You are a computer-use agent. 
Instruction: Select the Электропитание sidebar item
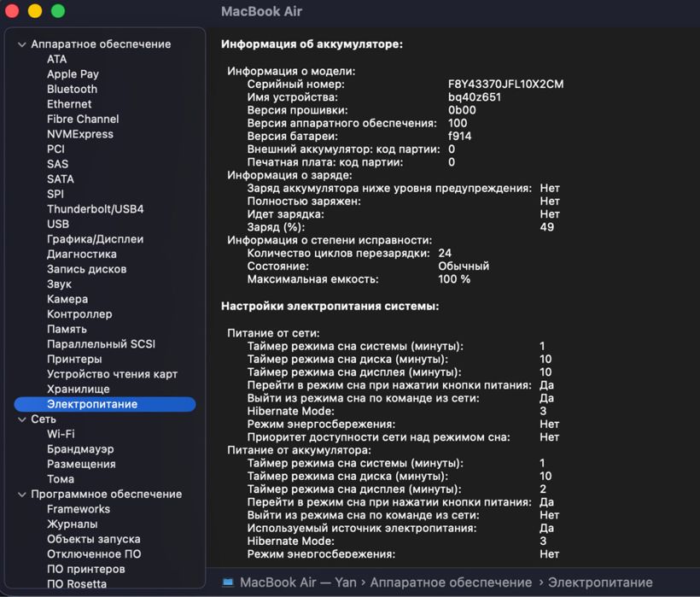[x=92, y=404]
